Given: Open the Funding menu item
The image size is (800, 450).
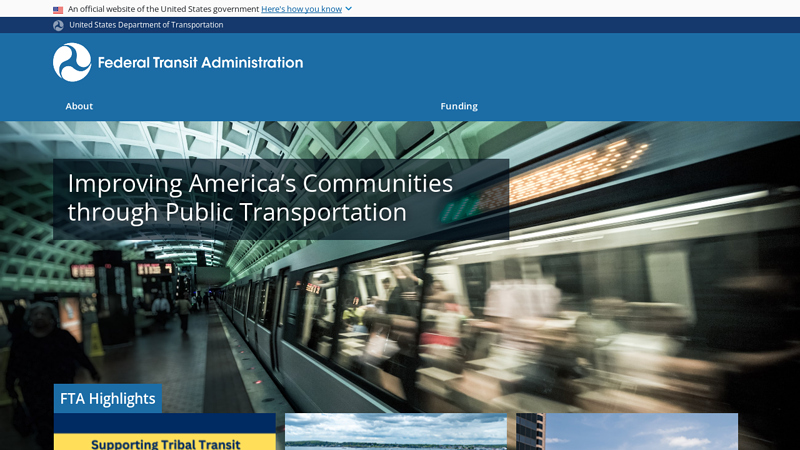Looking at the screenshot, I should coord(459,106).
